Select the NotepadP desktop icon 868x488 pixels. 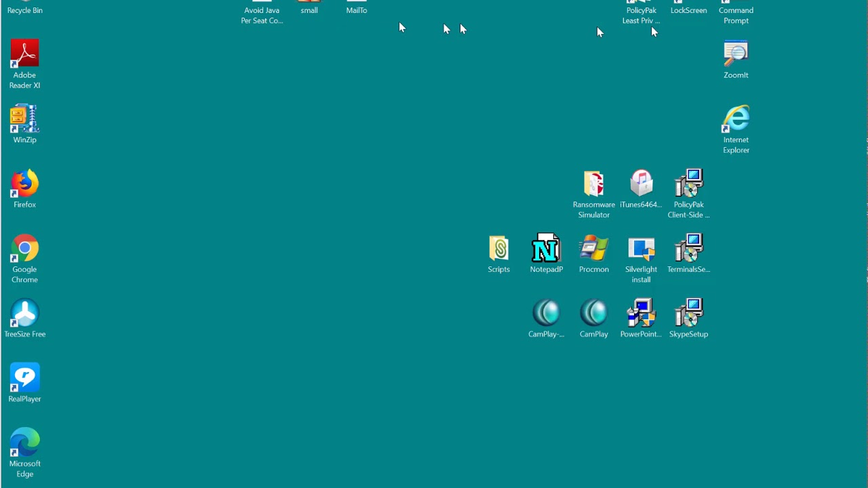[546, 249]
